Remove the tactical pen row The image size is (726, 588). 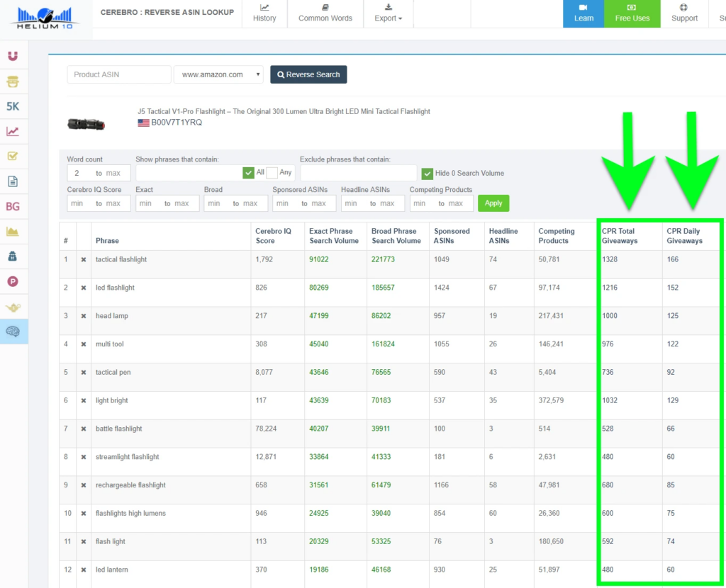pos(84,373)
